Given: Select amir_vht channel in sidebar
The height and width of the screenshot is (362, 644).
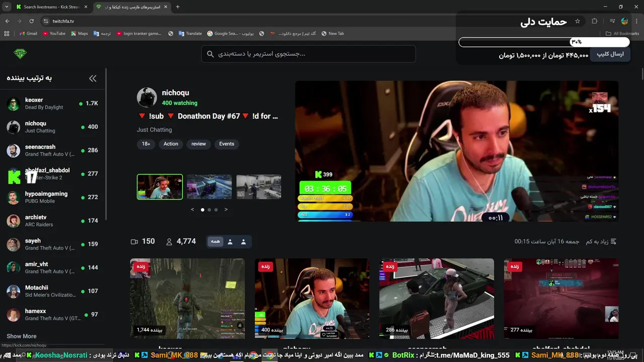Looking at the screenshot, I should (x=53, y=267).
